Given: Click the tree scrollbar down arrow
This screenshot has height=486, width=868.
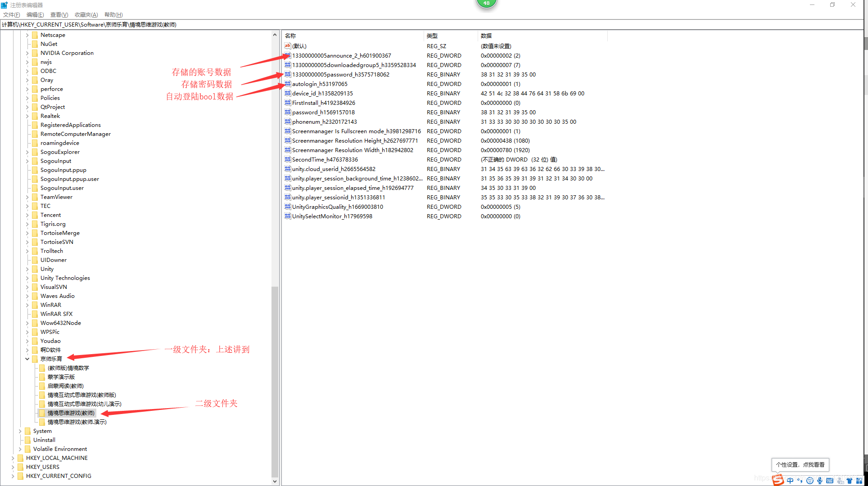Looking at the screenshot, I should point(275,481).
